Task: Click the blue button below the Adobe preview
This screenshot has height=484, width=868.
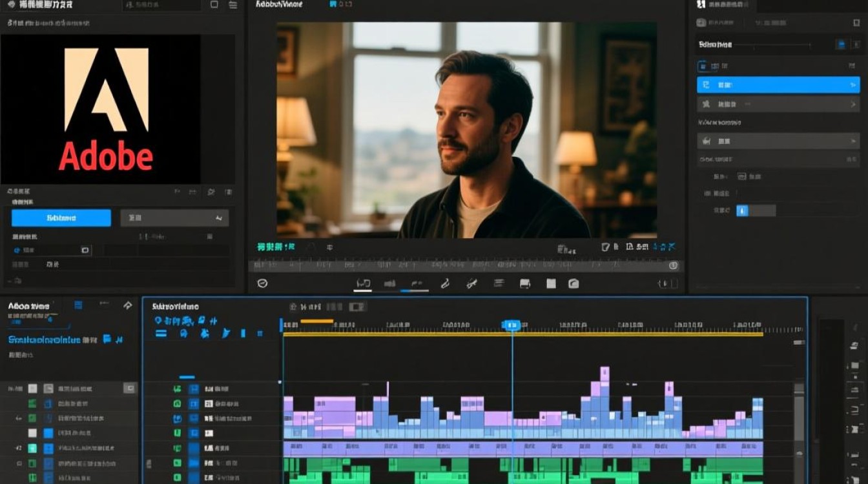Action: click(x=61, y=218)
